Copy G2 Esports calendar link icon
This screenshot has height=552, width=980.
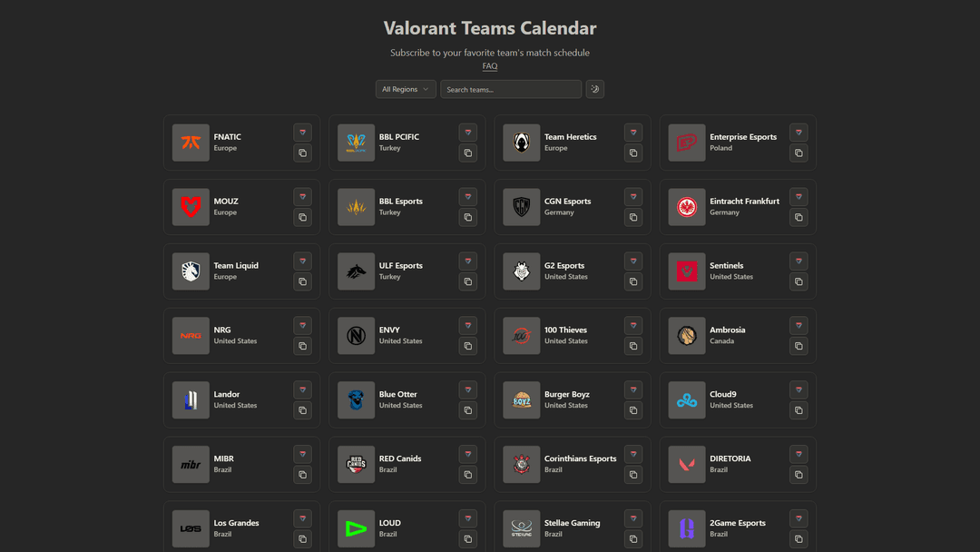pyautogui.click(x=632, y=281)
